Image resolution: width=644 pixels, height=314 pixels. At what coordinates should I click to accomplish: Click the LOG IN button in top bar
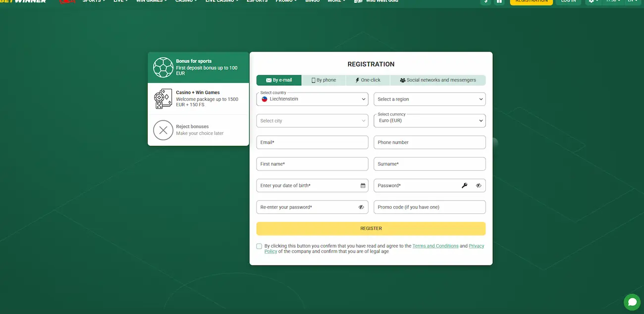point(568,1)
